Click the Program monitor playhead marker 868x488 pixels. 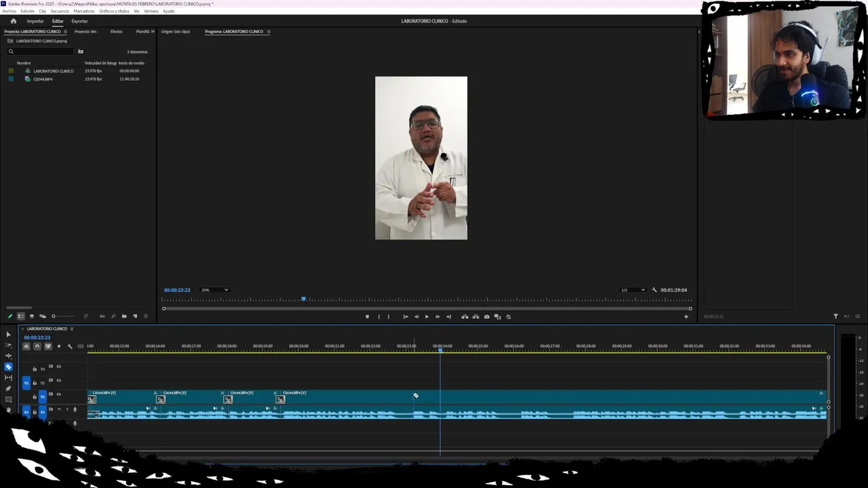pyautogui.click(x=304, y=299)
